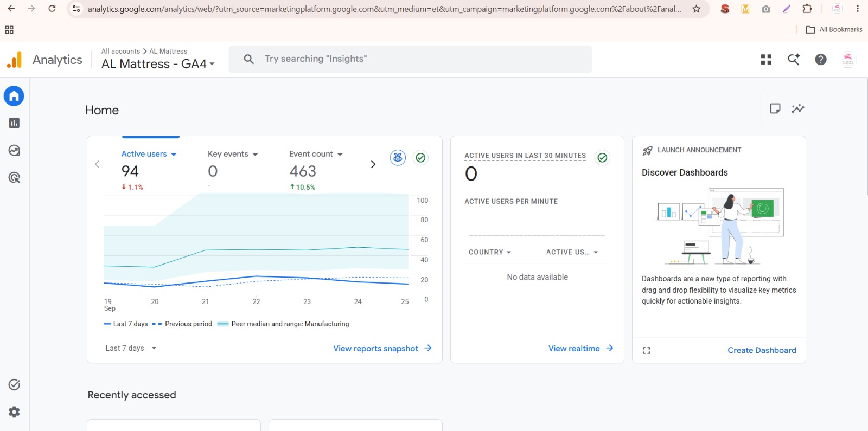Open the Insights sparkle search icon
The image size is (868, 431).
pos(794,60)
